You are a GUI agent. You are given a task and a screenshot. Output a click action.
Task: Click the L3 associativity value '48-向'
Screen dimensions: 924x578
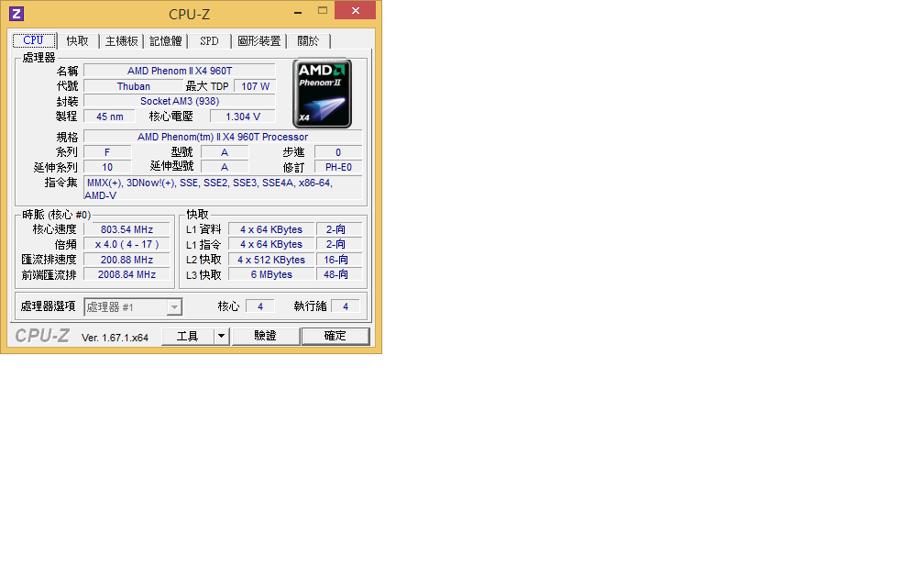click(339, 274)
